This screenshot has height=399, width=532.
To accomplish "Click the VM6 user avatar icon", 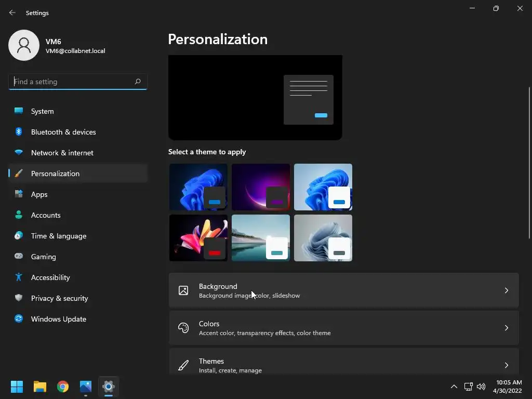I will (x=24, y=45).
